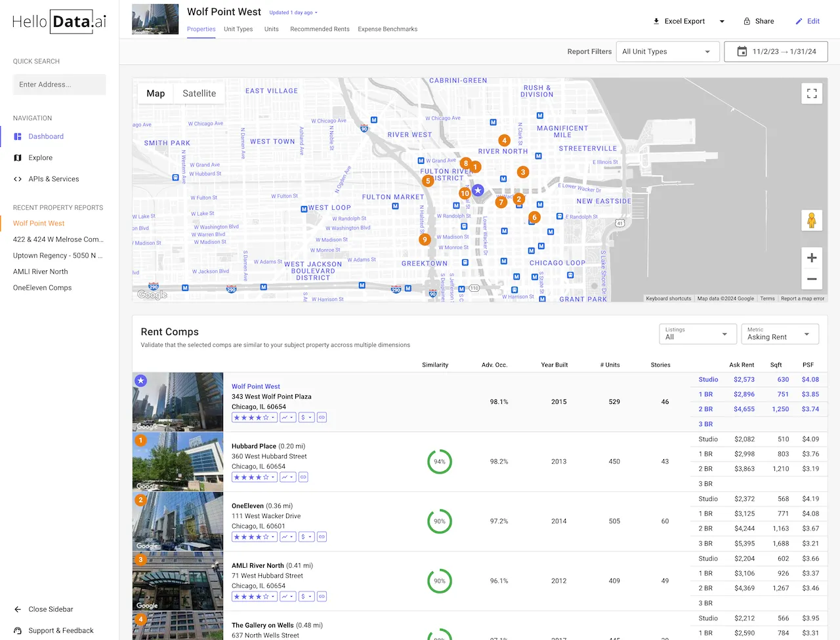Open trend chart dropdown for Wolf Point West
840x640 pixels.
[287, 417]
